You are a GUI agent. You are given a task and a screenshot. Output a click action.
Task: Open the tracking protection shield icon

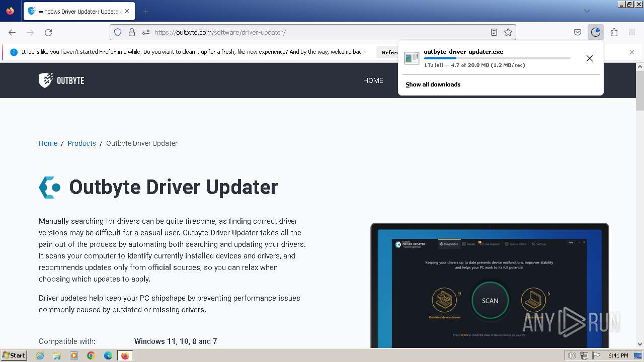click(x=118, y=32)
